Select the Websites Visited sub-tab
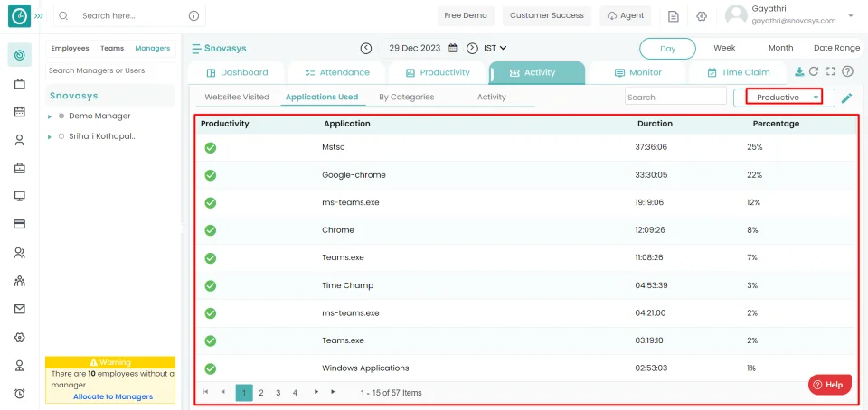Screen dimensions: 868x410 click(237, 97)
